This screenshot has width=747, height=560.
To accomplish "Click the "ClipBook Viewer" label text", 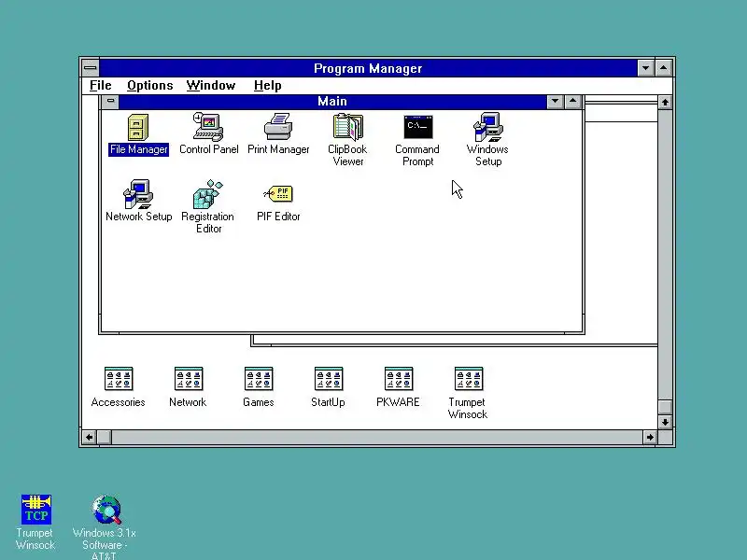I will coord(347,155).
